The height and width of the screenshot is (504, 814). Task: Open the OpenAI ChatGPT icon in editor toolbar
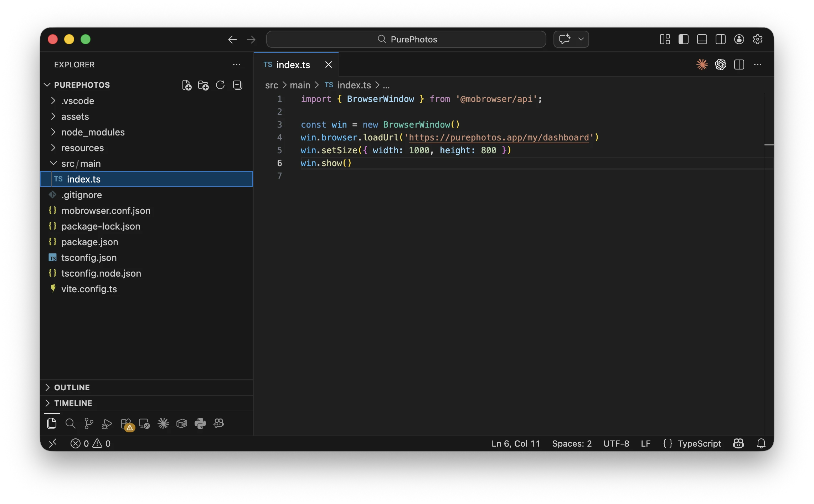(x=720, y=65)
